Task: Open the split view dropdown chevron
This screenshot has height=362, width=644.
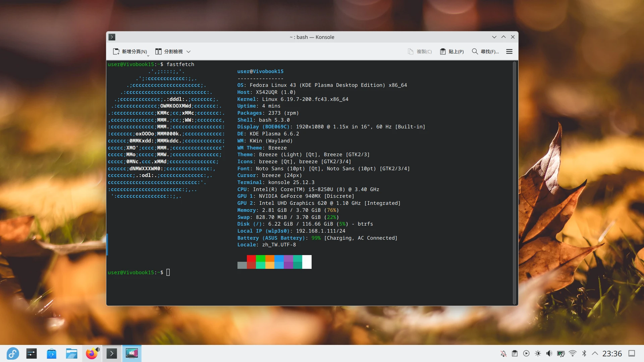Action: [x=189, y=51]
